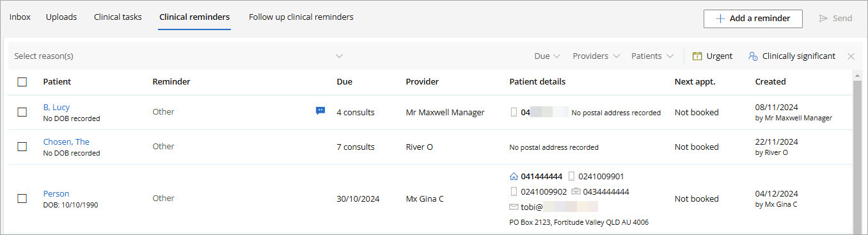This screenshot has width=868, height=235.
Task: Click the work phone icon beside 0434444444
Action: 576,191
